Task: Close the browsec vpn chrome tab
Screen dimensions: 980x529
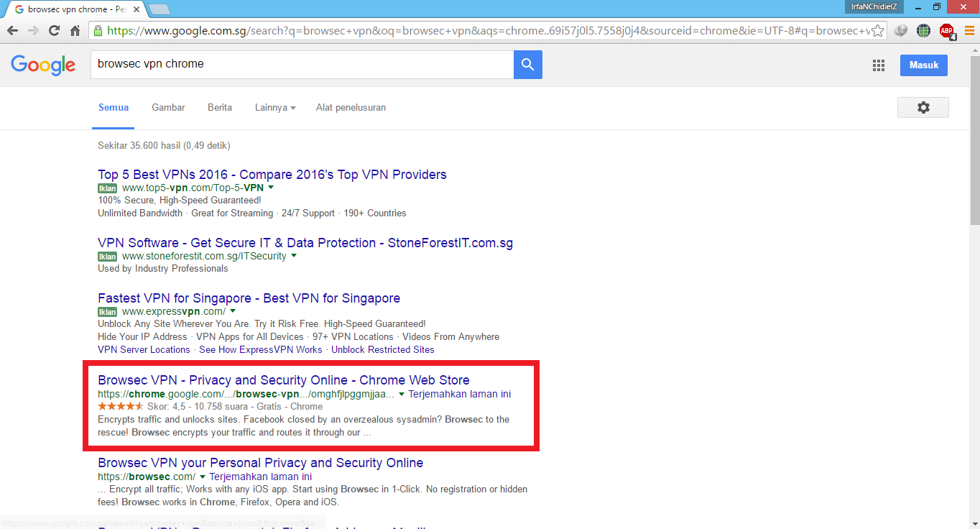Action: click(138, 9)
